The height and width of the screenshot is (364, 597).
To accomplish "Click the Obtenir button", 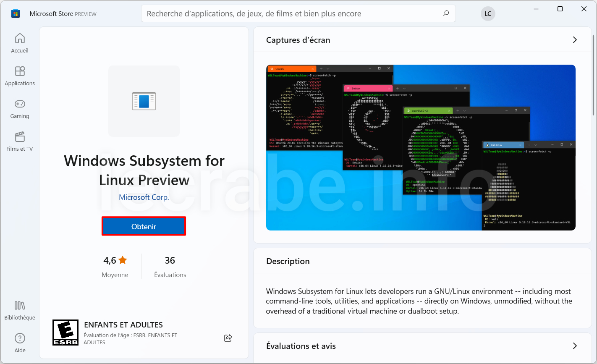I will [x=144, y=226].
